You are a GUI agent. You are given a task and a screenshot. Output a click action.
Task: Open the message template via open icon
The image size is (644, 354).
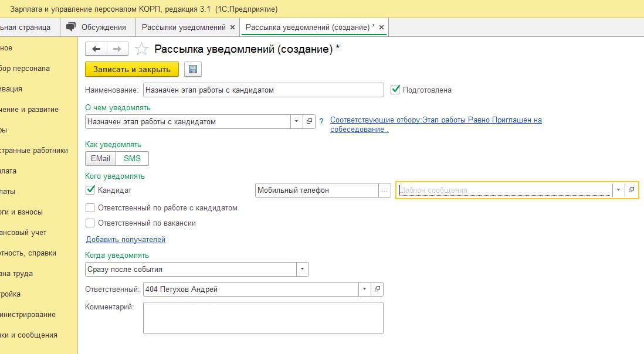pos(631,190)
